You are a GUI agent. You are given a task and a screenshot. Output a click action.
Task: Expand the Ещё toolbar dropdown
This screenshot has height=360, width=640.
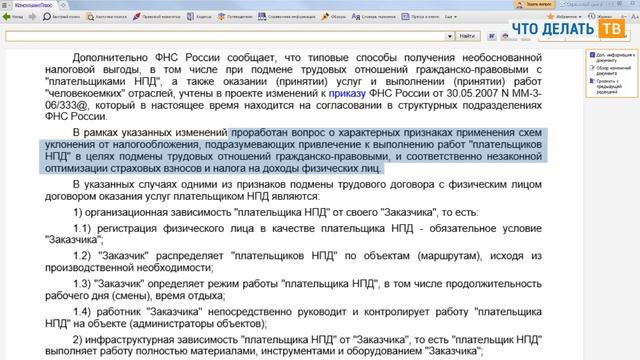tap(451, 17)
